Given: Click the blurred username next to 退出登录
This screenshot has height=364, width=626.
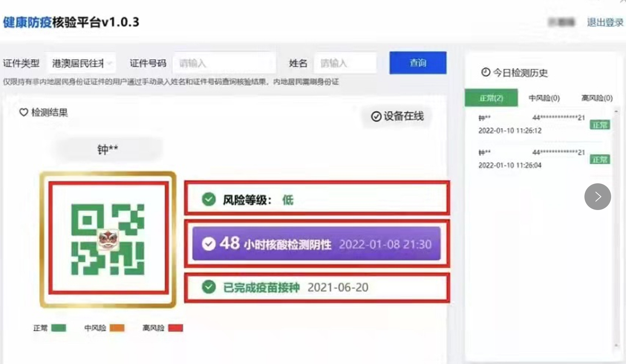Looking at the screenshot, I should coord(561,22).
